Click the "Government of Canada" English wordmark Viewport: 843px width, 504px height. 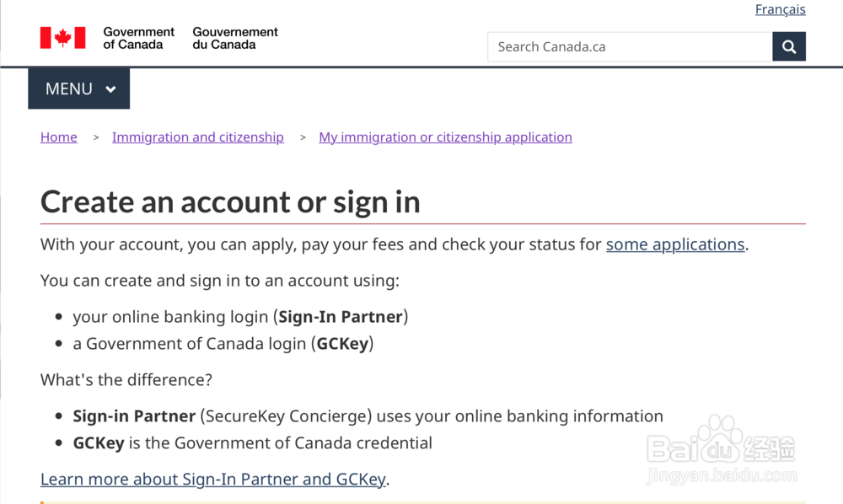click(138, 38)
